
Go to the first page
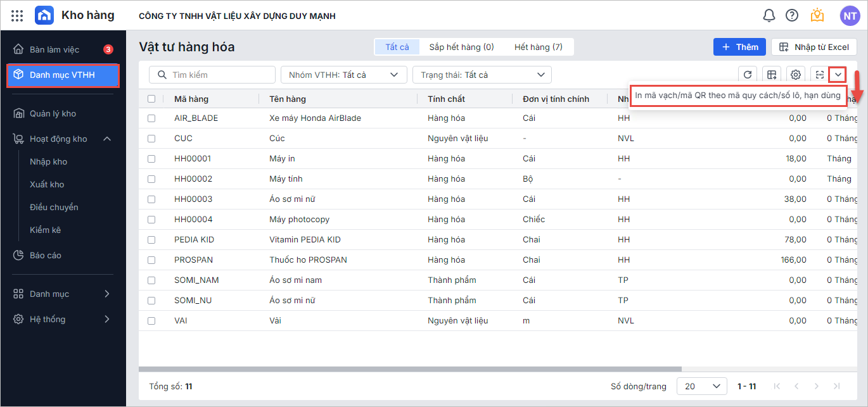(x=777, y=386)
